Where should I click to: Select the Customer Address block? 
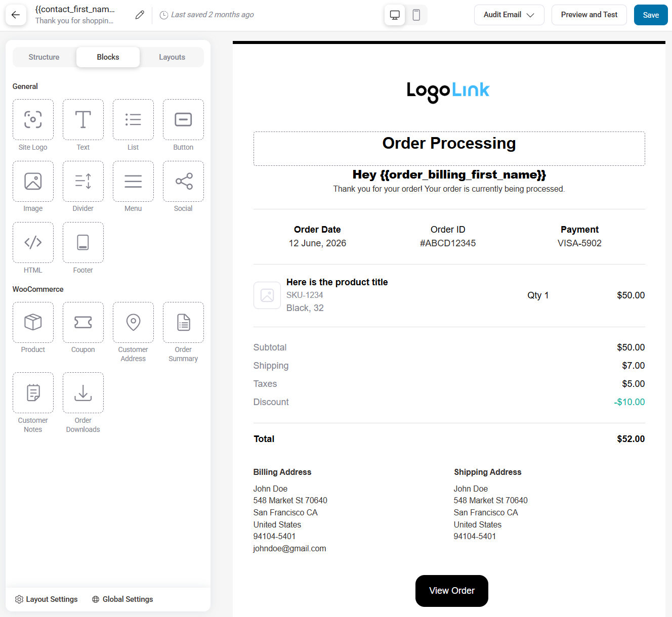click(133, 322)
